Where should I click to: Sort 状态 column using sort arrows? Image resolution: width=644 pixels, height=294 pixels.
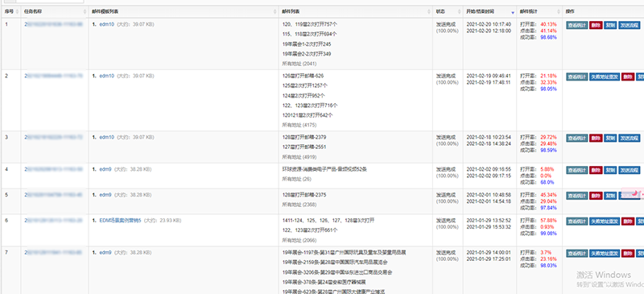pyautogui.click(x=460, y=11)
